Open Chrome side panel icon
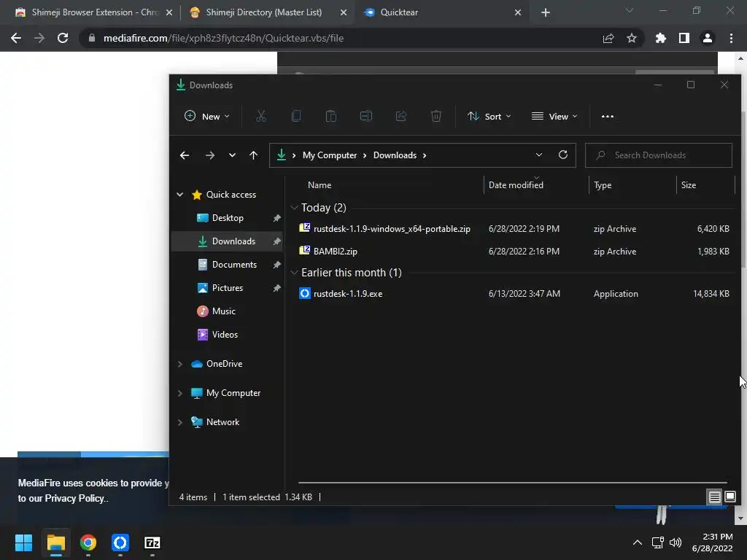The height and width of the screenshot is (560, 747). (x=684, y=38)
